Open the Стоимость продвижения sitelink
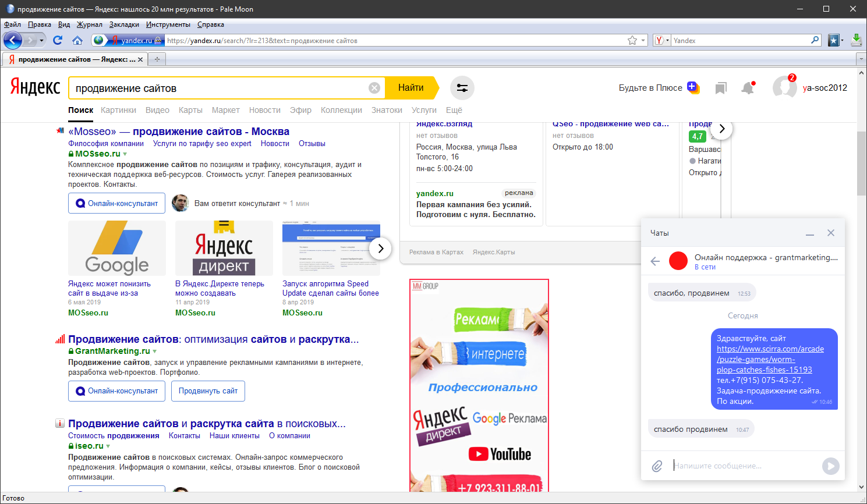This screenshot has width=867, height=504. coord(114,436)
